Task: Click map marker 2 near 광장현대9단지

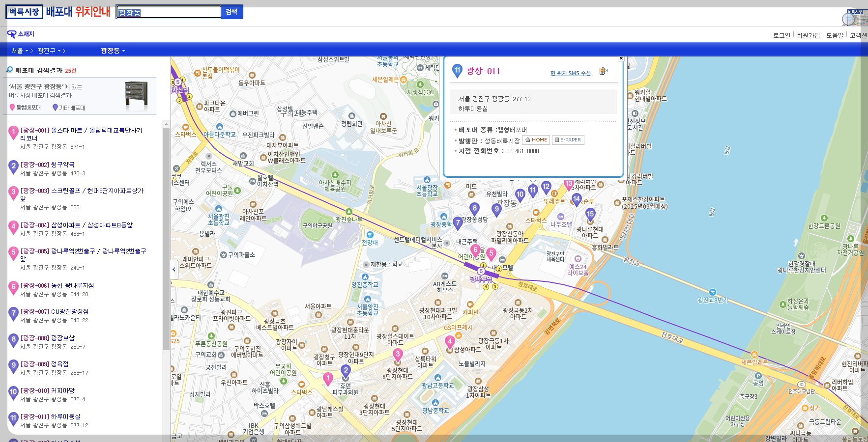Action: point(346,371)
